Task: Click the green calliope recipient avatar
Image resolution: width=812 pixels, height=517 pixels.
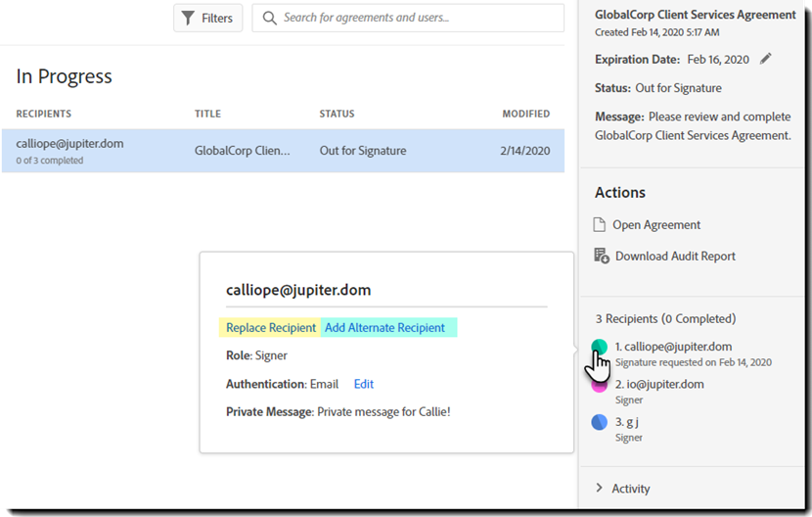Action: click(x=600, y=347)
